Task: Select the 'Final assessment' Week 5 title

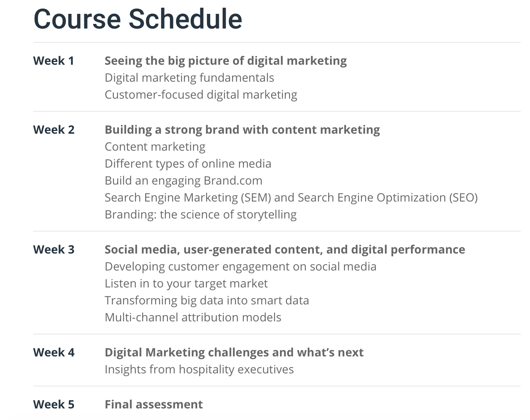Action: [153, 405]
